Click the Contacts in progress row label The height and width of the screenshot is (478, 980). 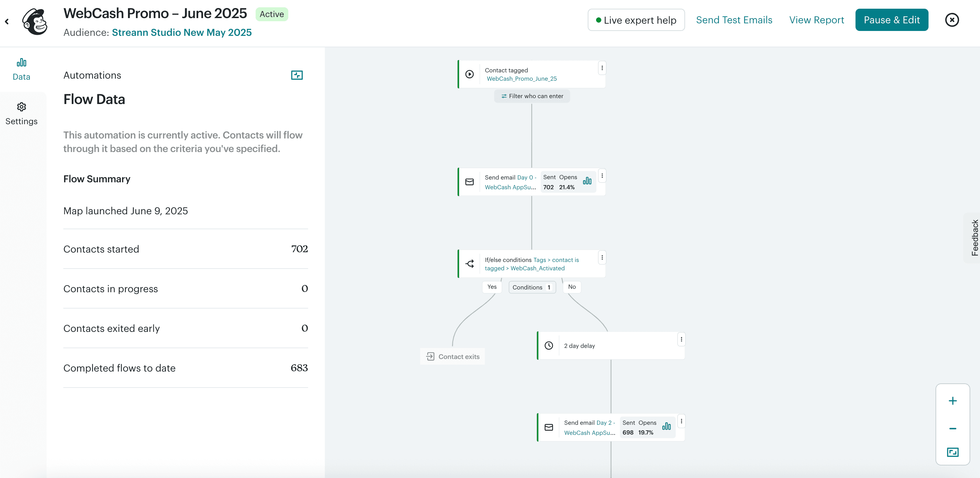point(110,289)
